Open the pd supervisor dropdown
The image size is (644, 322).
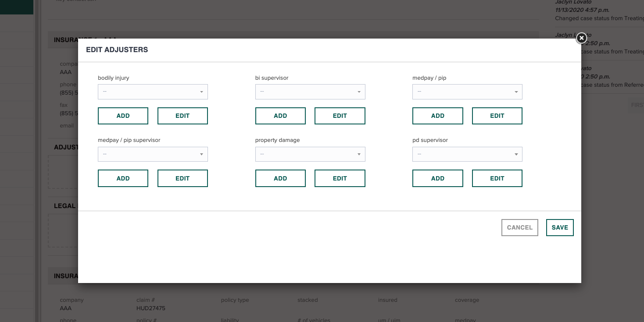[x=467, y=154]
